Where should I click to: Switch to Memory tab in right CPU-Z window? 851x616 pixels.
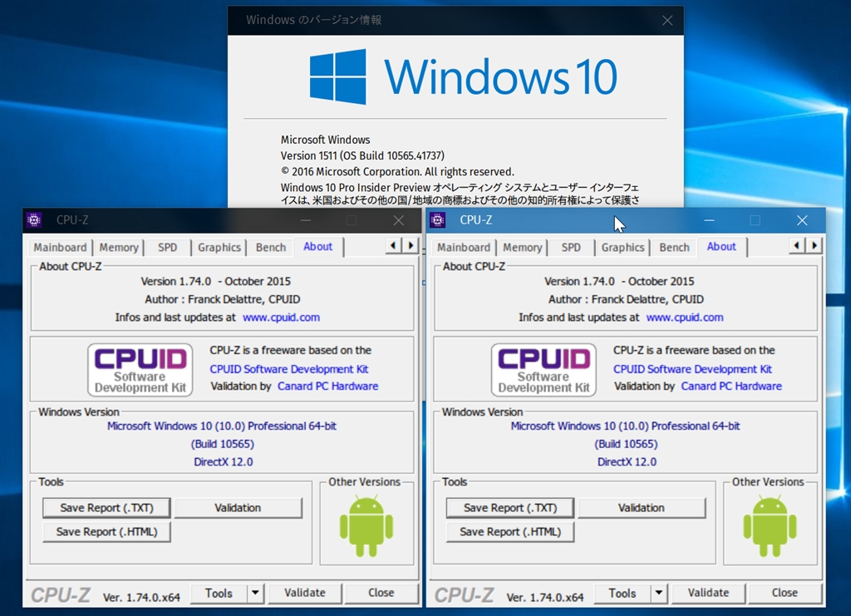522,248
